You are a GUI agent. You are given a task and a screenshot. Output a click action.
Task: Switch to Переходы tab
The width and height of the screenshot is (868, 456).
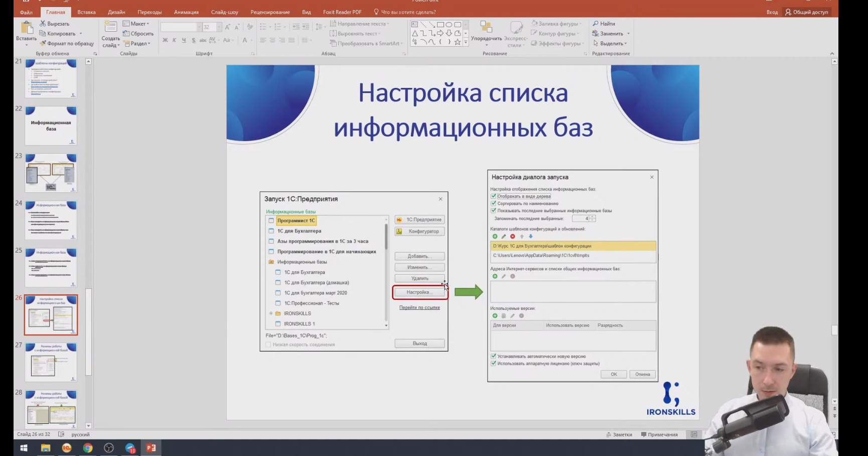pos(150,12)
